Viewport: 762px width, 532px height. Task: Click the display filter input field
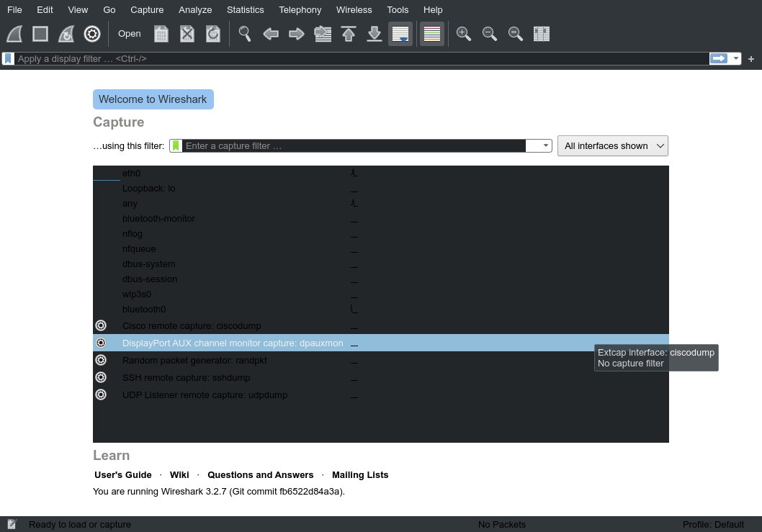[x=362, y=59]
